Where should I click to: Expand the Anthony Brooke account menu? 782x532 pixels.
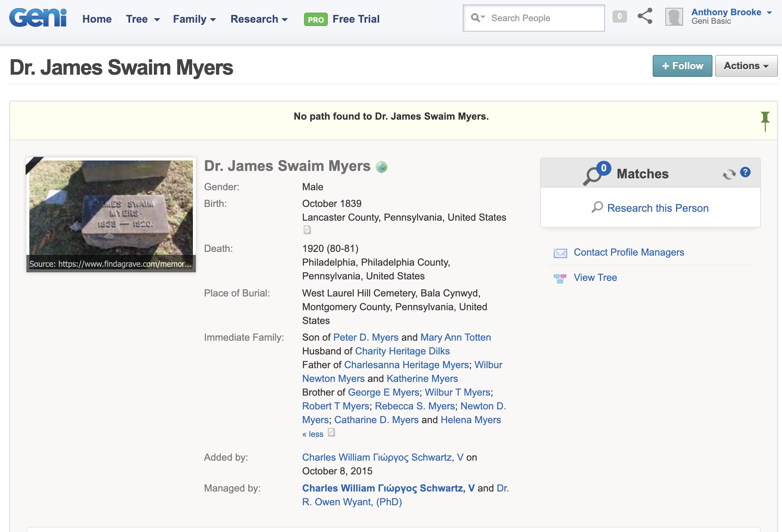(x=731, y=12)
